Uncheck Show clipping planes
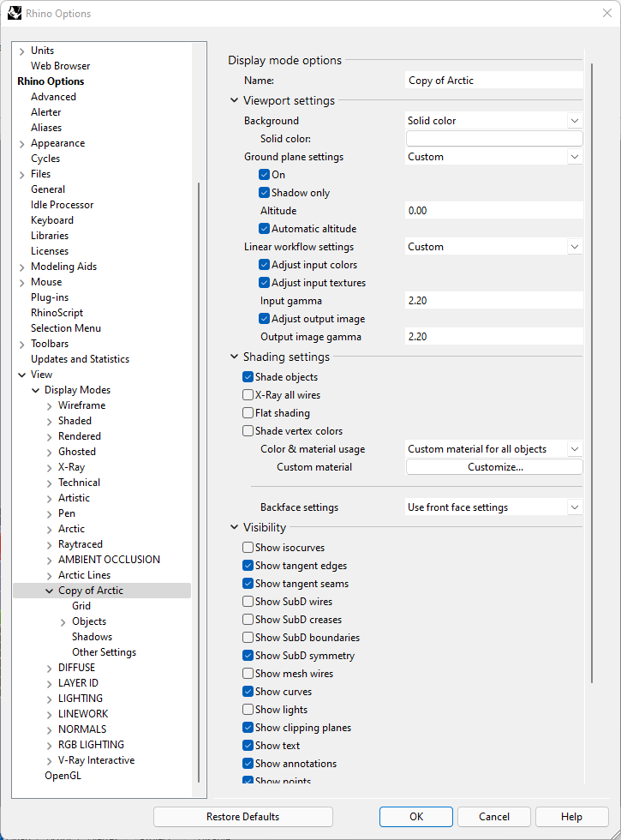The image size is (621, 840). [248, 728]
